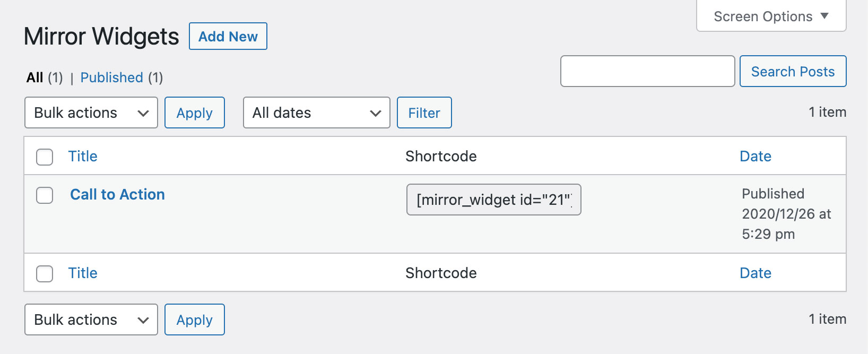Click the Add New button
This screenshot has width=868, height=354.
[228, 37]
